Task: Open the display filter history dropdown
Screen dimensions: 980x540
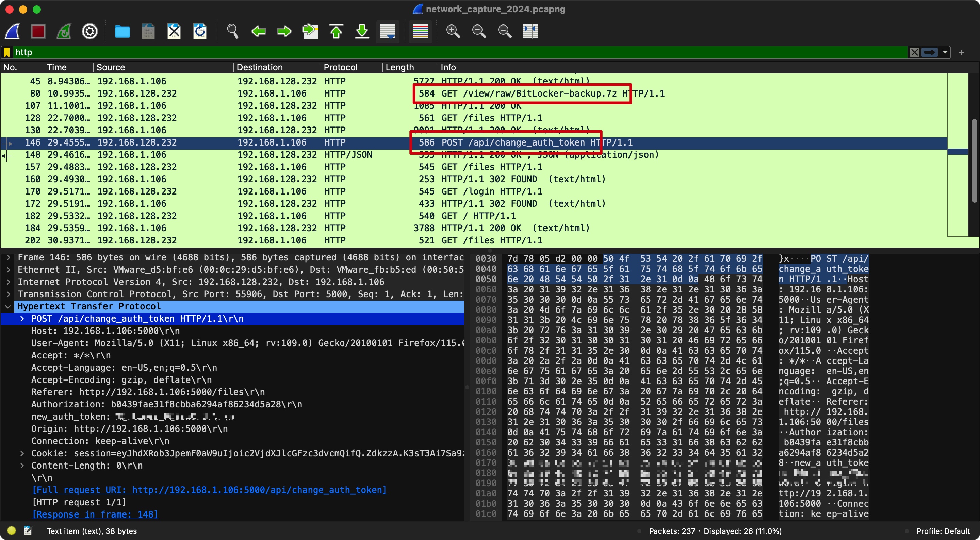Action: tap(945, 52)
